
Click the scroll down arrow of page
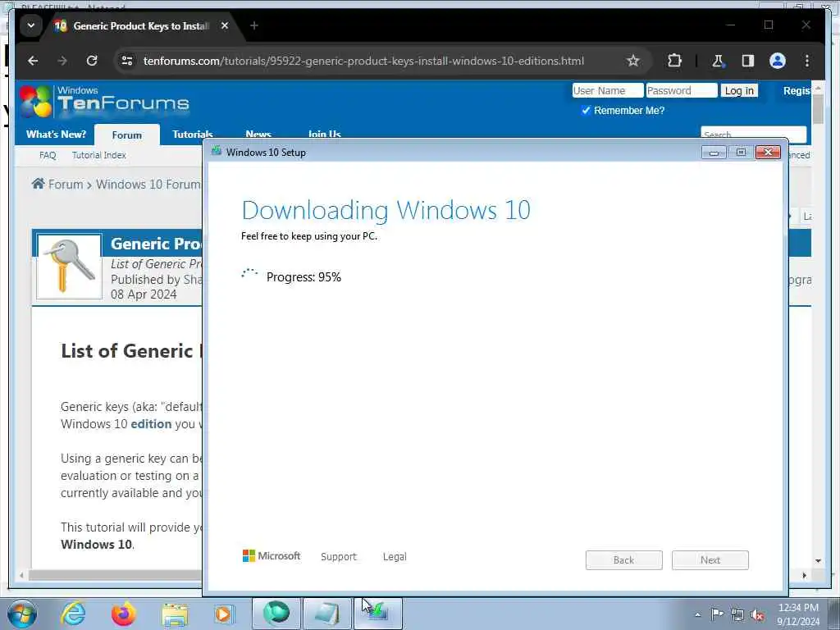[x=818, y=561]
